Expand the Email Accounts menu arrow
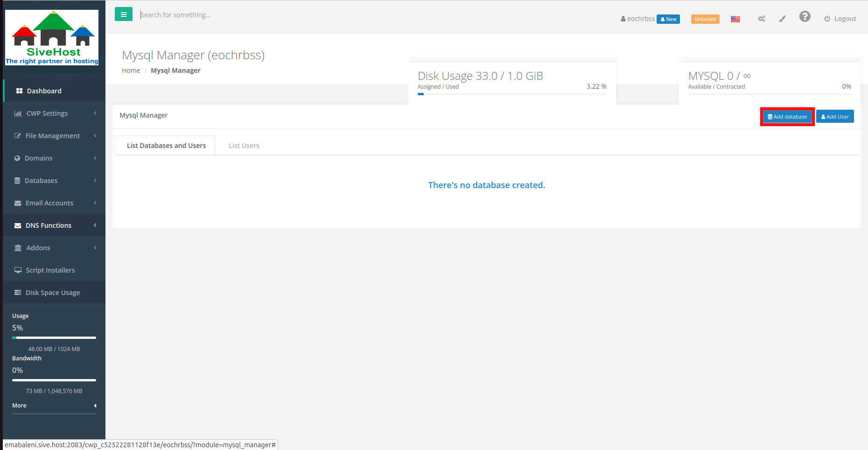 click(95, 203)
